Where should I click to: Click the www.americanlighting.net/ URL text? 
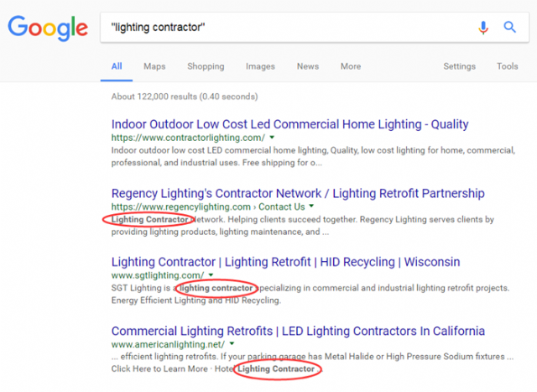point(168,344)
